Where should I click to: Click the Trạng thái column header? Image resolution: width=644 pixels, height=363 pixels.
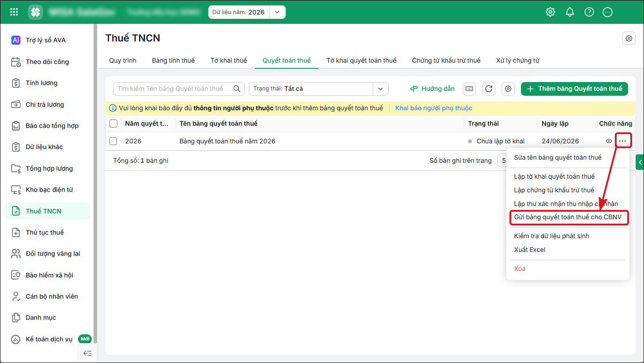point(483,123)
